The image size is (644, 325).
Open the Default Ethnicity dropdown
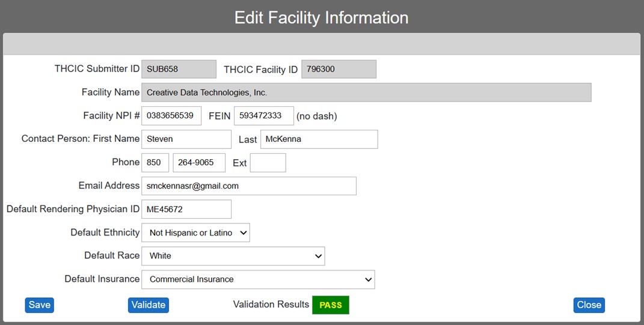coord(195,232)
